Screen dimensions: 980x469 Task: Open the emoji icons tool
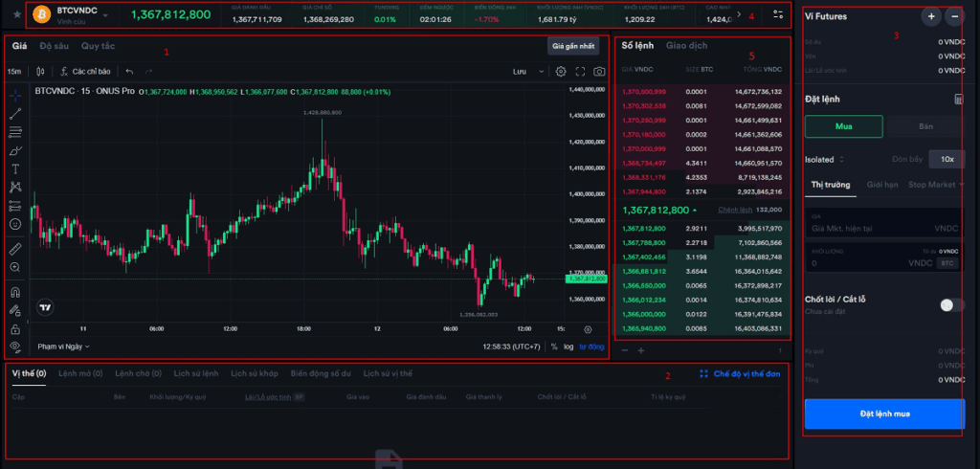tap(15, 224)
